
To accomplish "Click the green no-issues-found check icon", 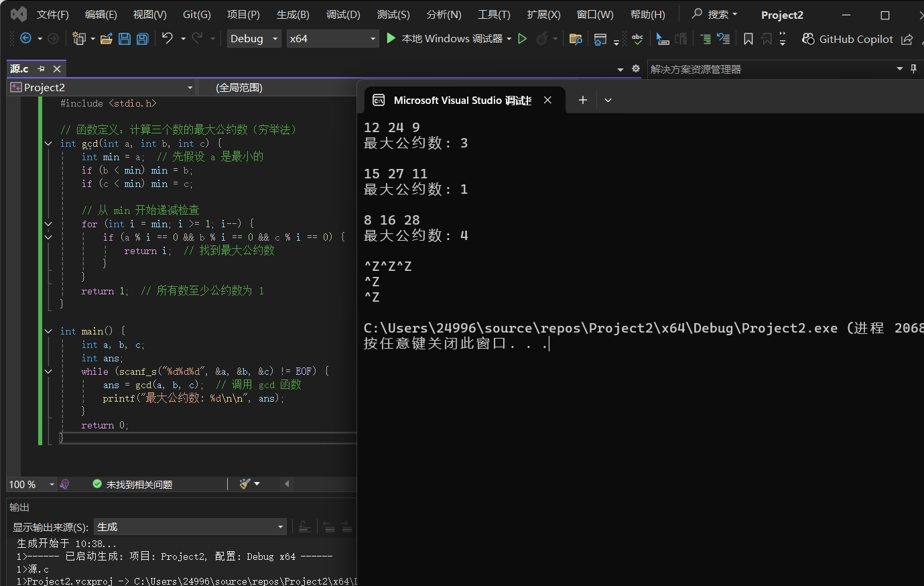I will 97,484.
